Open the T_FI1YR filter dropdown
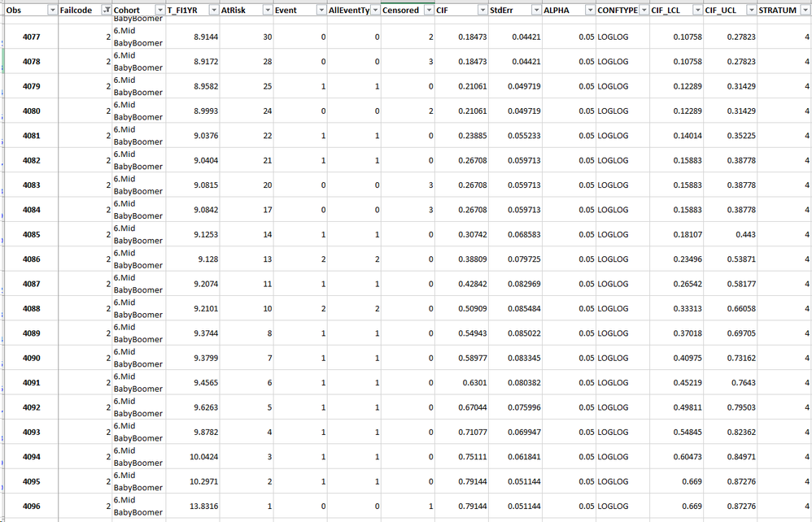The width and height of the screenshot is (812, 522). [214, 10]
